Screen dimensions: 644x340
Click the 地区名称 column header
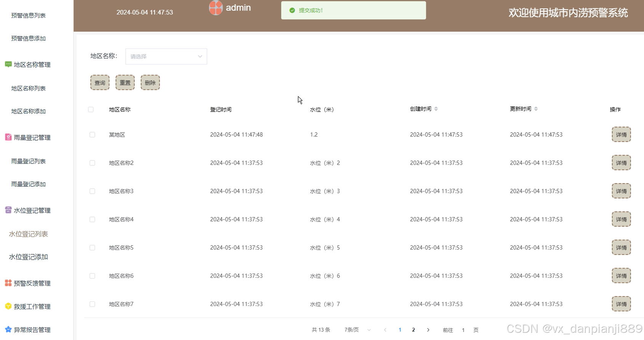pos(120,109)
